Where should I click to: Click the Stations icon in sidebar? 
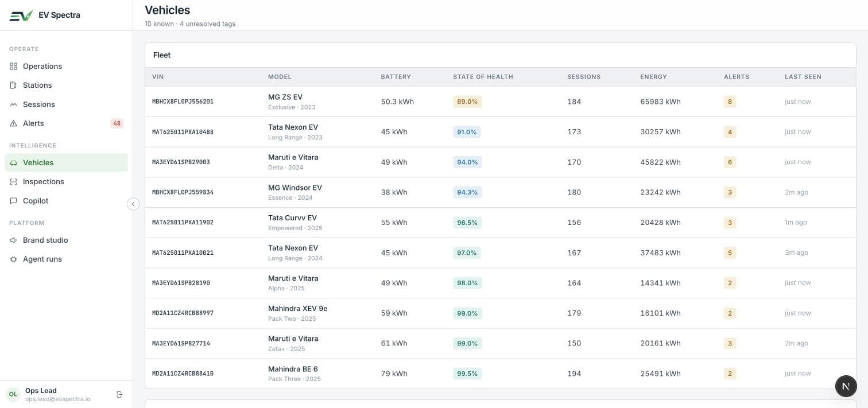click(x=14, y=86)
